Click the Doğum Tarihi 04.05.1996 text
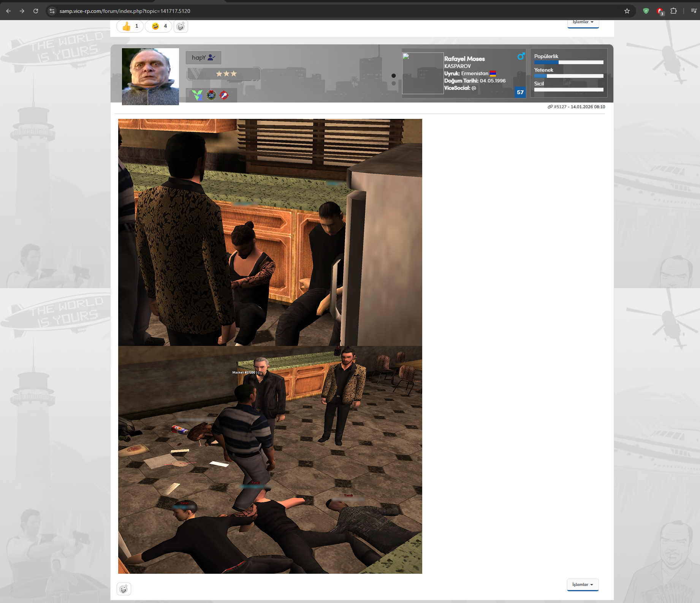 [475, 81]
